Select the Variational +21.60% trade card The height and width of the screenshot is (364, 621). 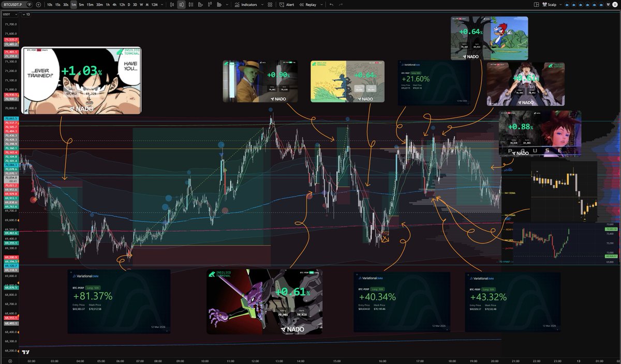click(434, 83)
